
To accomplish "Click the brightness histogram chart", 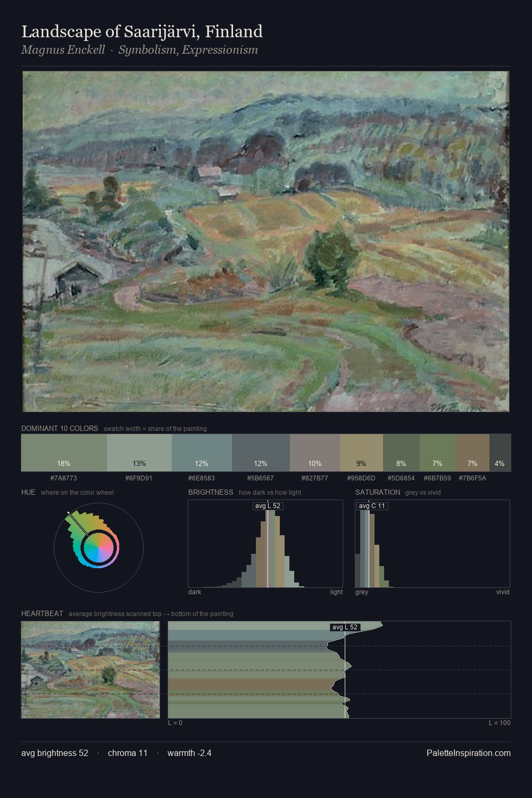I will [265, 544].
